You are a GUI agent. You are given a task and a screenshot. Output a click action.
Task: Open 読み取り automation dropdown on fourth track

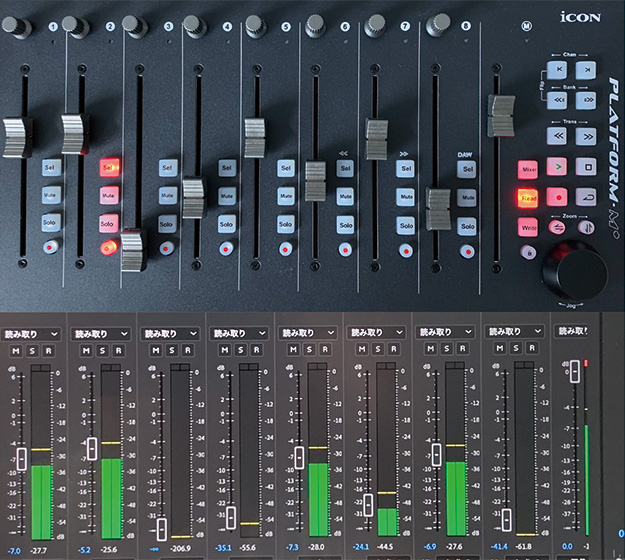pos(237,333)
